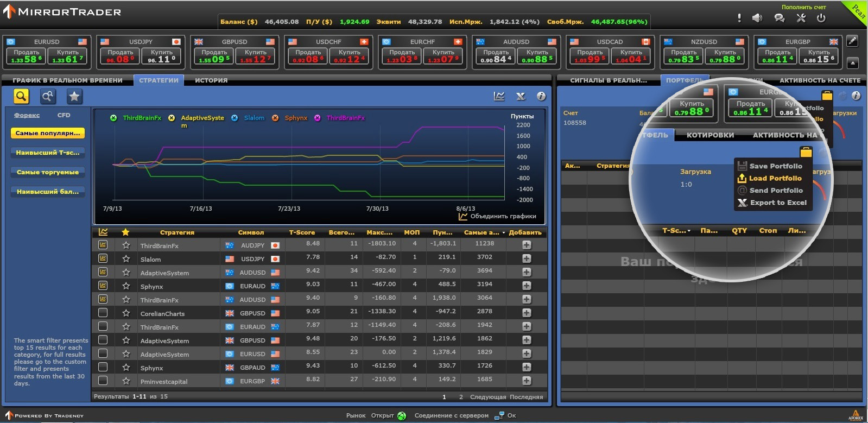Open the 'Самые а...' column dropdown arrow
This screenshot has width=868, height=423.
[504, 233]
